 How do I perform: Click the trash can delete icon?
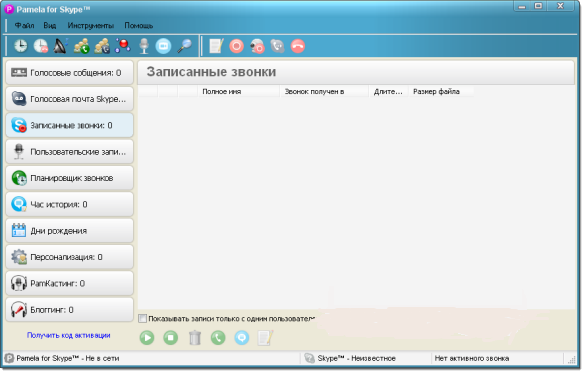click(195, 338)
